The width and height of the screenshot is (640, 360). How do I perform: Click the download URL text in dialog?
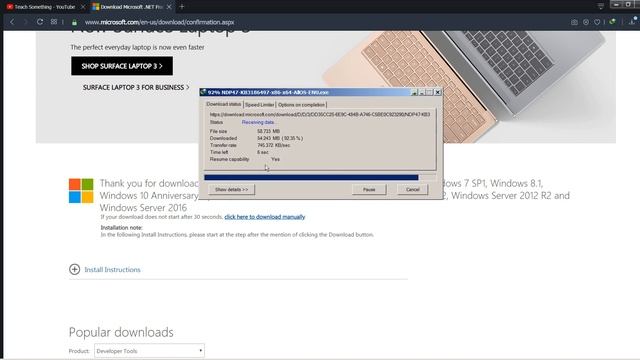320,115
